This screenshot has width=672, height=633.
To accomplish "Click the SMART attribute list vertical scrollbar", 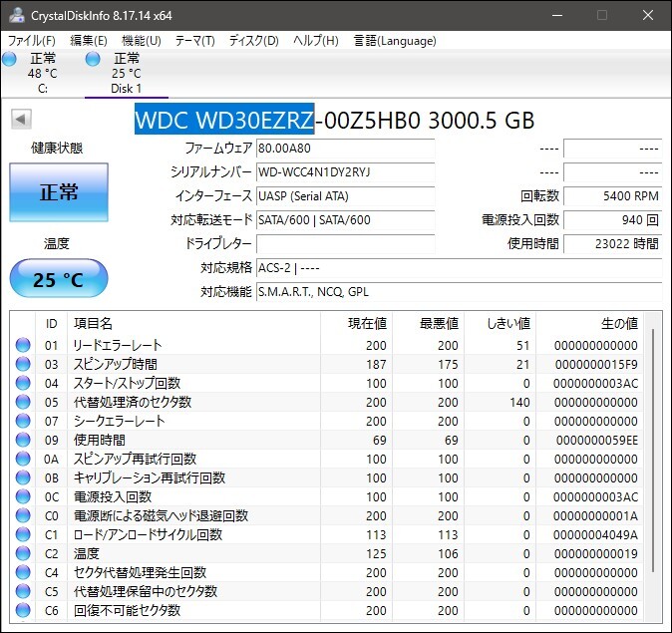I will (x=653, y=450).
